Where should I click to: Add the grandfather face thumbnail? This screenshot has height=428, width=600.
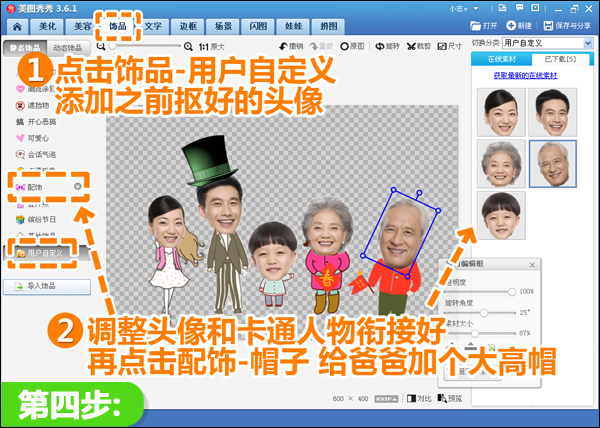(553, 164)
